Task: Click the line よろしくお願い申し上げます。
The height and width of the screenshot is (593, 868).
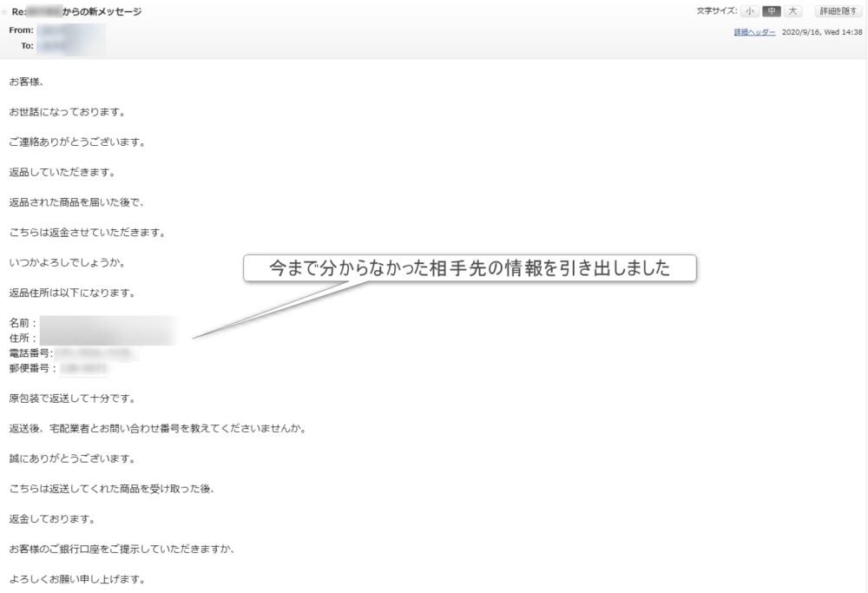Action: tap(78, 579)
